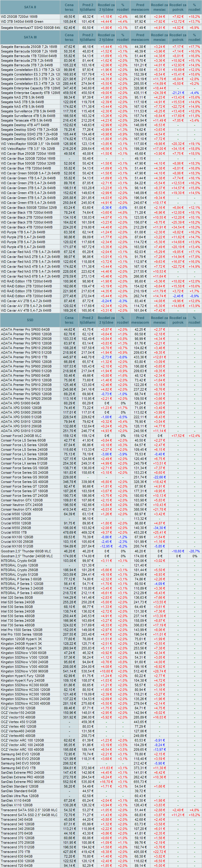Click WD RAID Edition 4TB 7200ot 64MB
Viewport: 202px width, 868px height.
click(26, 296)
